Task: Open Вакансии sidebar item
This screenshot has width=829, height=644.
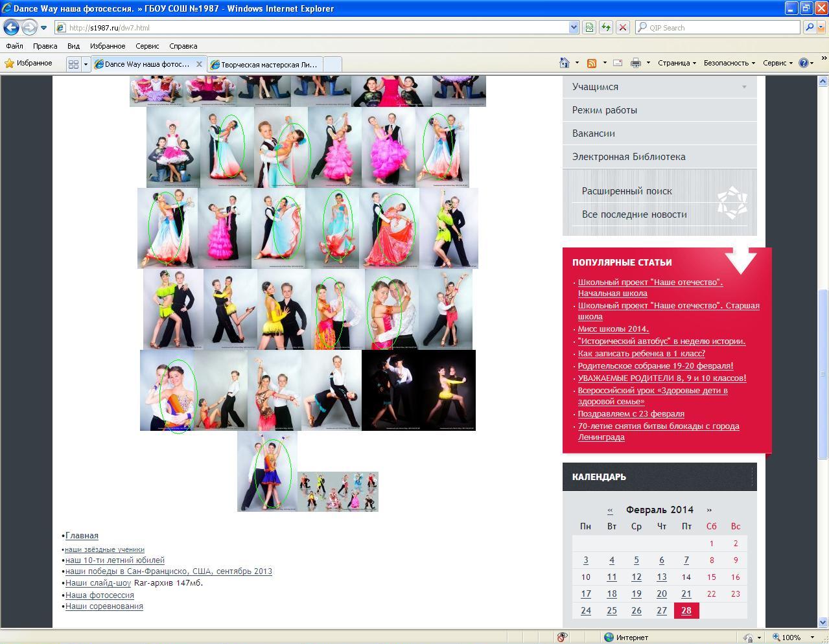Action: click(660, 133)
